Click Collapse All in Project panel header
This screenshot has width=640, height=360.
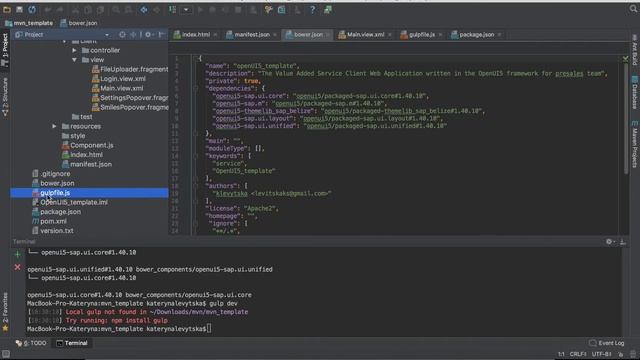[133, 35]
